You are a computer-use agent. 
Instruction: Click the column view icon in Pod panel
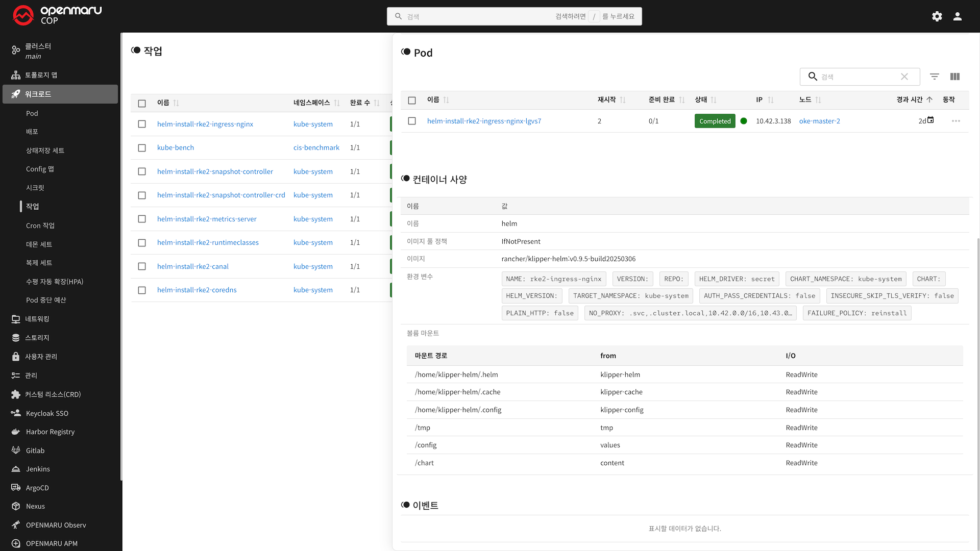pos(955,77)
